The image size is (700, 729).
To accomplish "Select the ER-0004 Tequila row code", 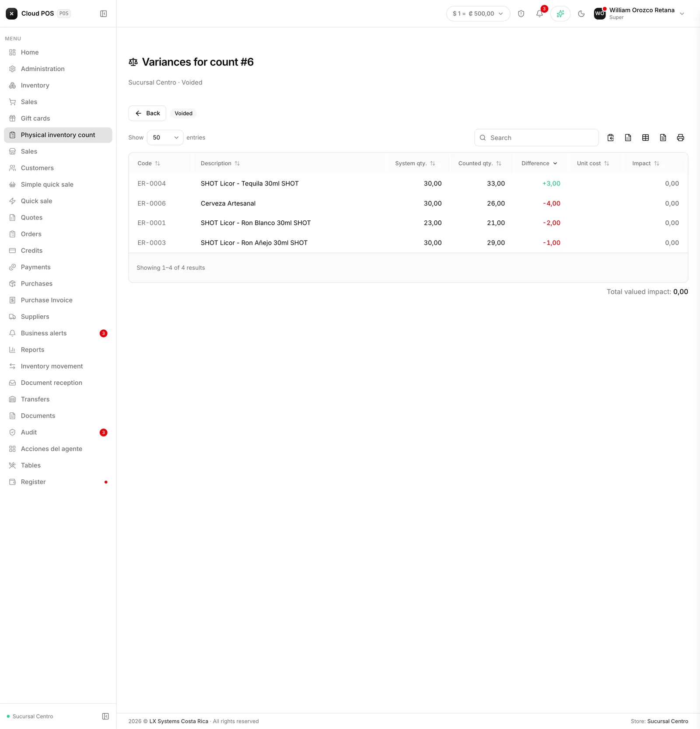I will pos(151,184).
